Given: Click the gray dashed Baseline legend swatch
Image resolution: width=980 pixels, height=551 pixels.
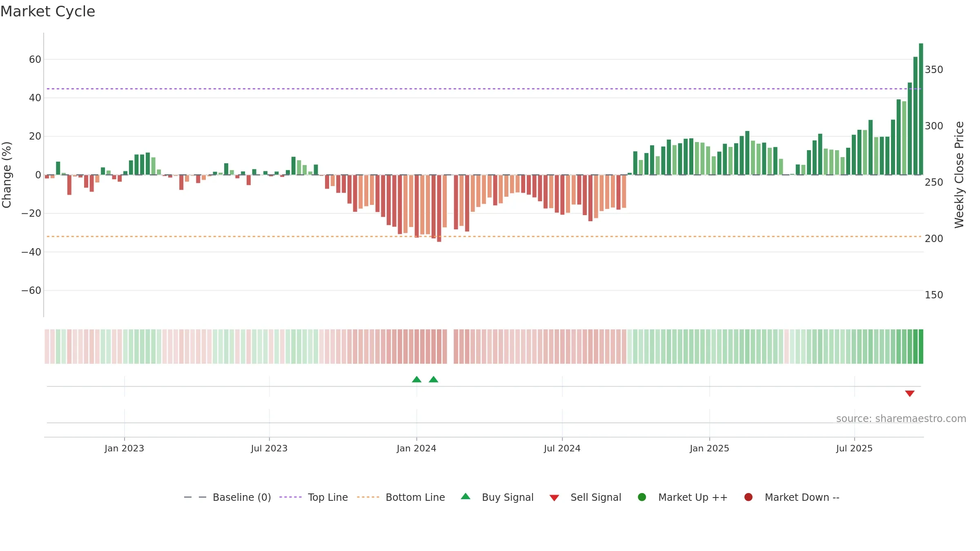Looking at the screenshot, I should coord(195,497).
